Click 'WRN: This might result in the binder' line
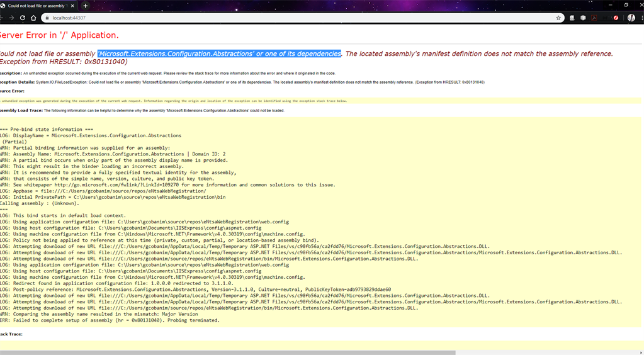Viewport: 644px width, 355px height. [92, 166]
